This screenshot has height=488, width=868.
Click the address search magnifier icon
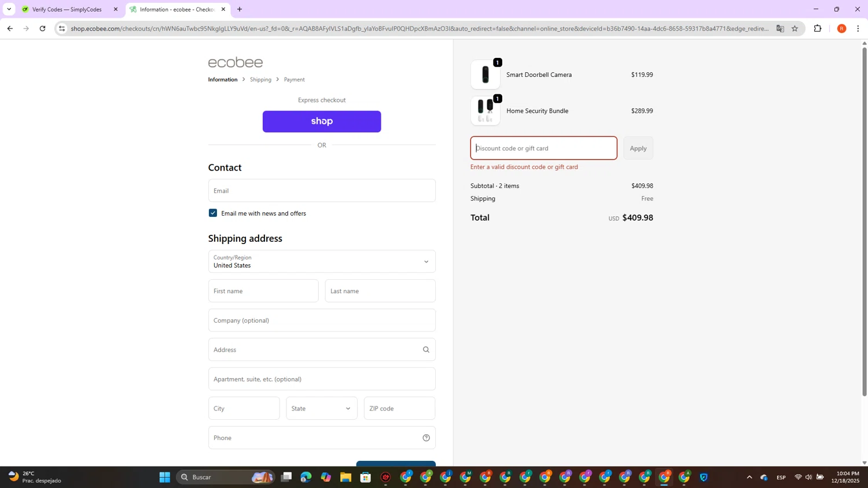pyautogui.click(x=426, y=350)
